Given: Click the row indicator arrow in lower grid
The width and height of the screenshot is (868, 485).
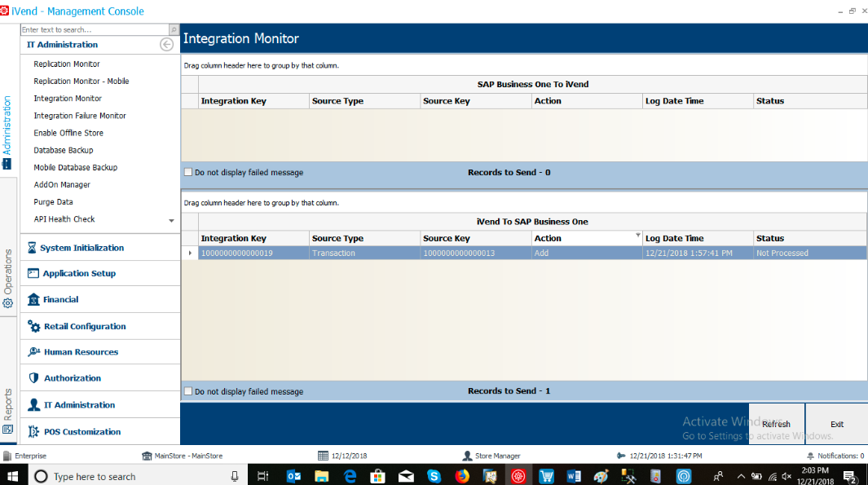Looking at the screenshot, I should 190,253.
